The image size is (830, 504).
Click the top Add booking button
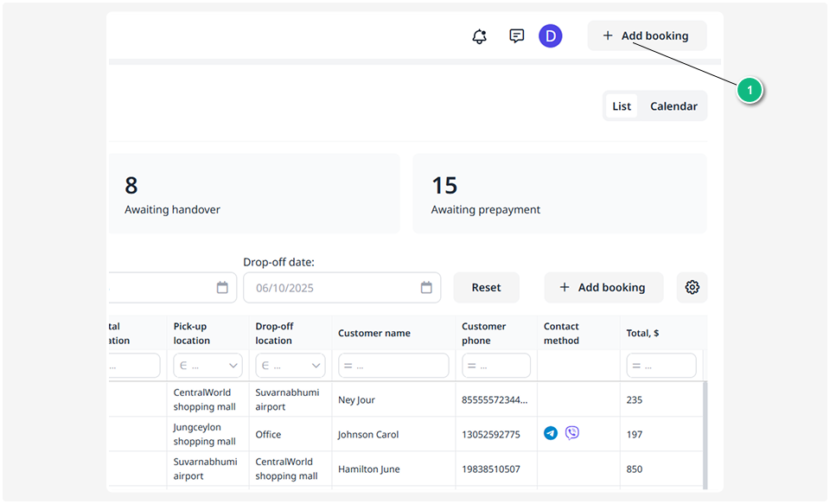(x=647, y=35)
